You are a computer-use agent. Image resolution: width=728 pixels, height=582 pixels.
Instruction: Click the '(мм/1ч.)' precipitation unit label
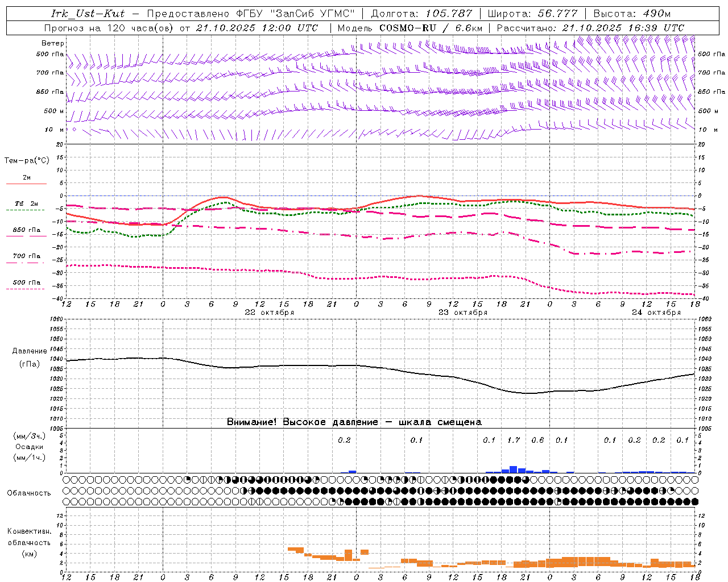tap(30, 458)
